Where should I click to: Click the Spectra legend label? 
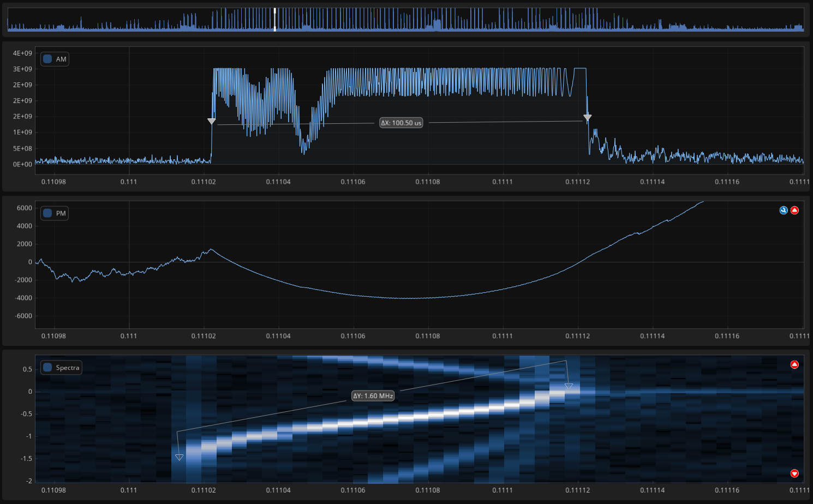pos(68,368)
